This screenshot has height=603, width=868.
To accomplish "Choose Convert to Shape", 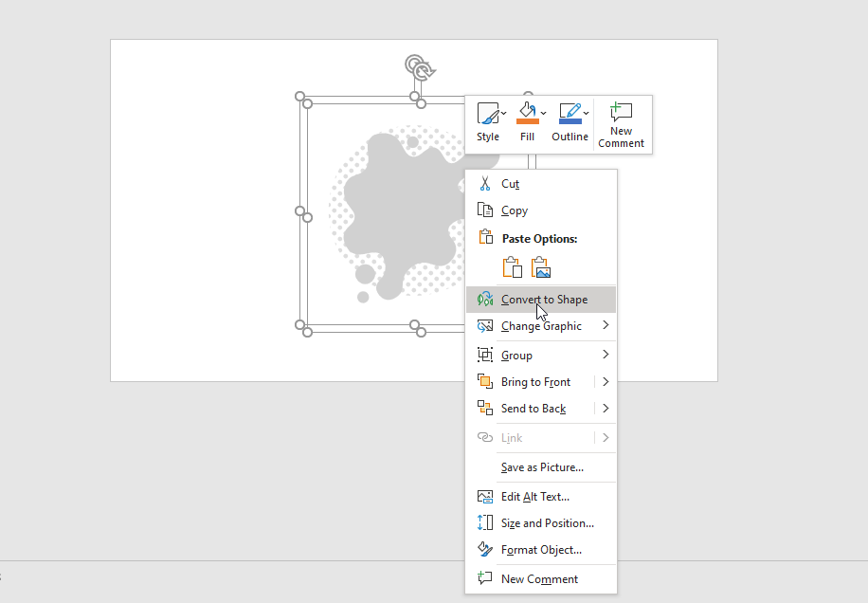I will [544, 300].
